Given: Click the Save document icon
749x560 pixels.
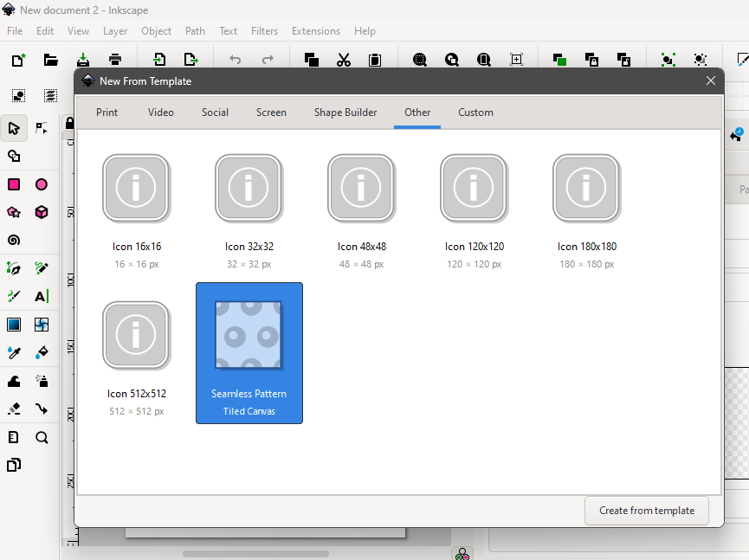Looking at the screenshot, I should [x=83, y=60].
